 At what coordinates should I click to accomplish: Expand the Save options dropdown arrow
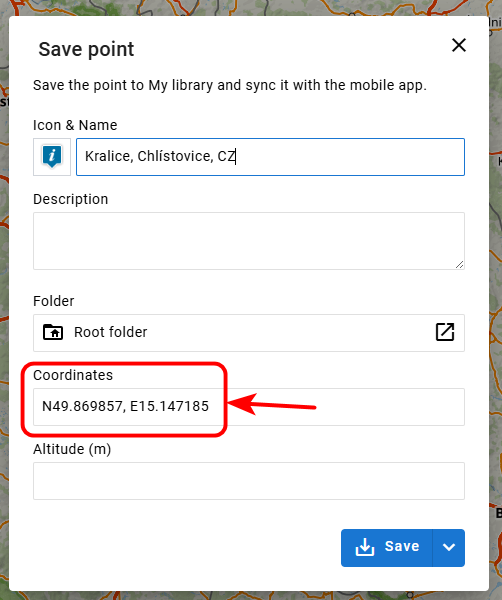click(449, 548)
